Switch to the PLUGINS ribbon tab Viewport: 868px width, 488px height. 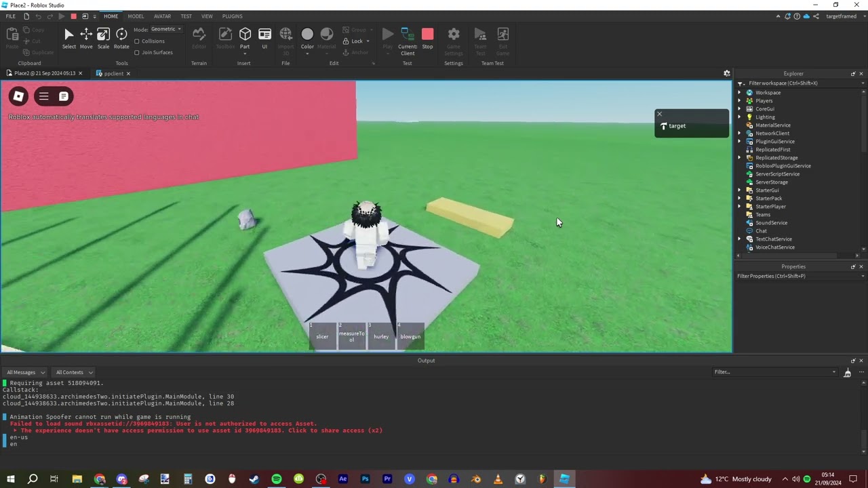[232, 16]
